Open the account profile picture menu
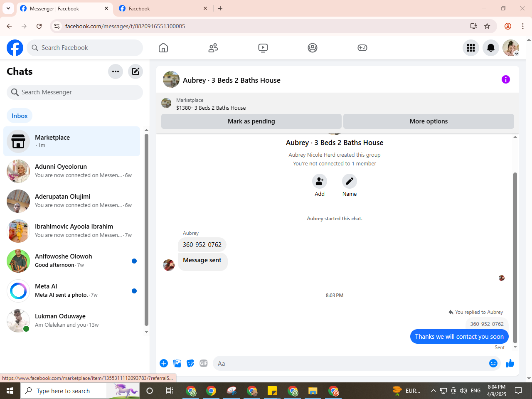The height and width of the screenshot is (399, 532). [x=511, y=48]
